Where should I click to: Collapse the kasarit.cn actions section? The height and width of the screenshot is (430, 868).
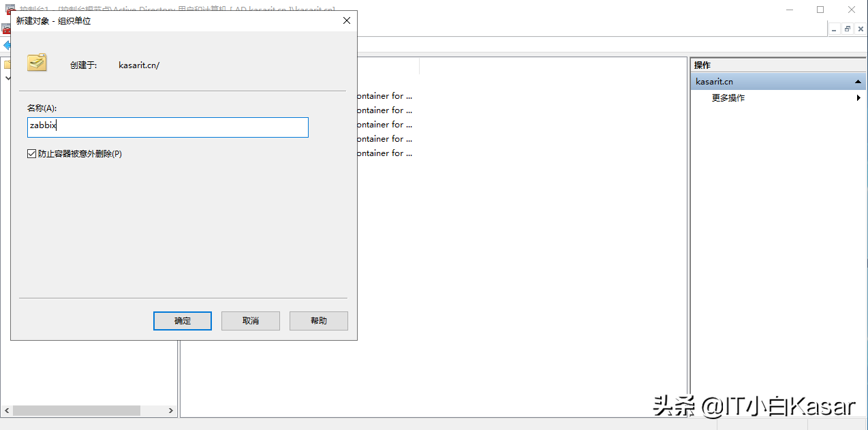click(858, 82)
